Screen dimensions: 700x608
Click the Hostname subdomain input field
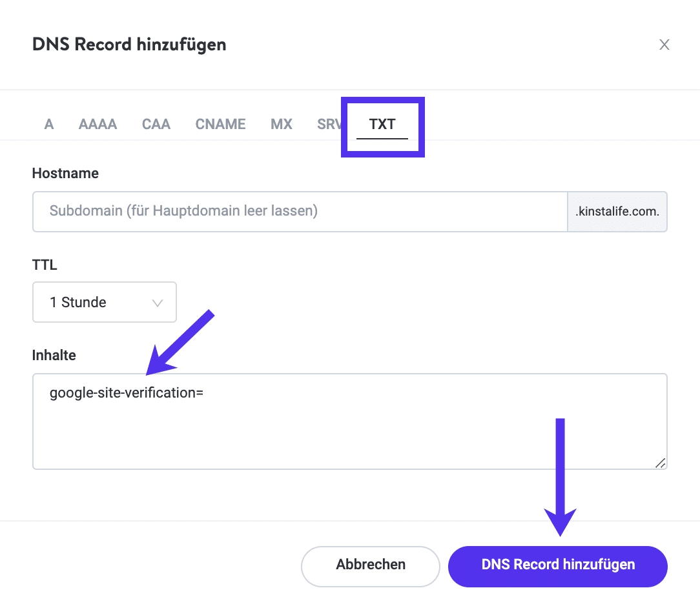point(300,211)
